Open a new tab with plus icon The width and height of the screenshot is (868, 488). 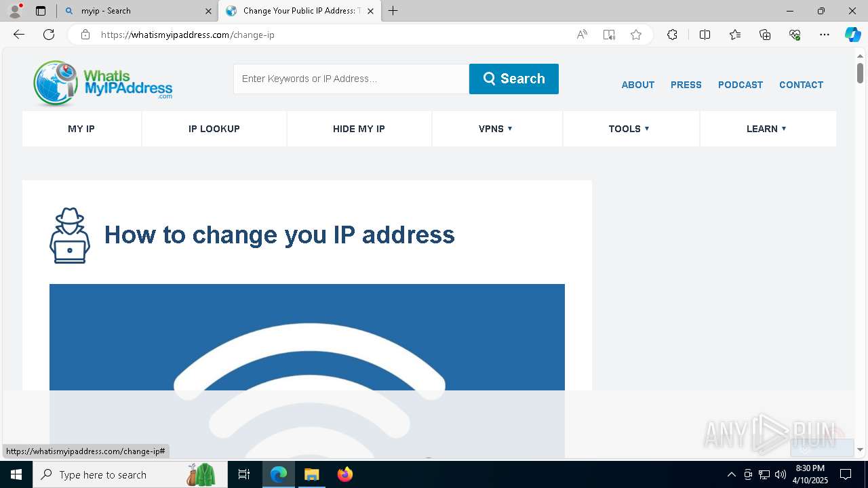pos(393,11)
